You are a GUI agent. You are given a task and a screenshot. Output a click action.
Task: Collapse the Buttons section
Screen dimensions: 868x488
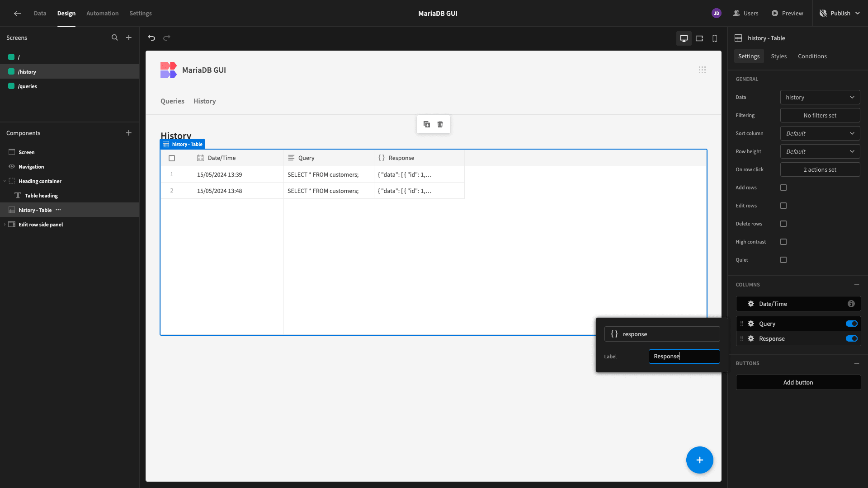(x=857, y=363)
